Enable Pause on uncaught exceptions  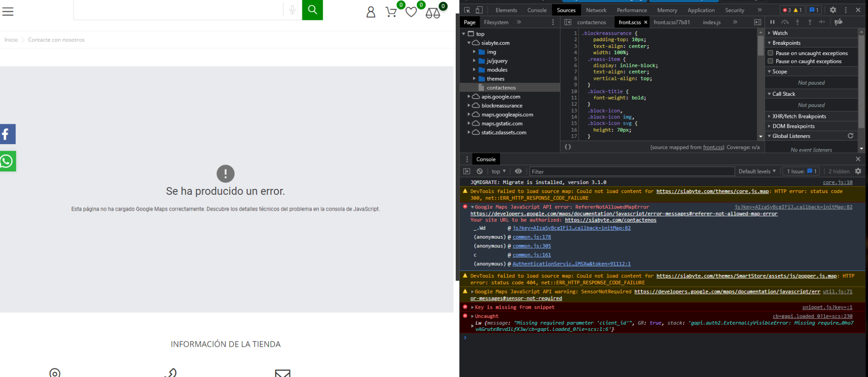(x=770, y=53)
